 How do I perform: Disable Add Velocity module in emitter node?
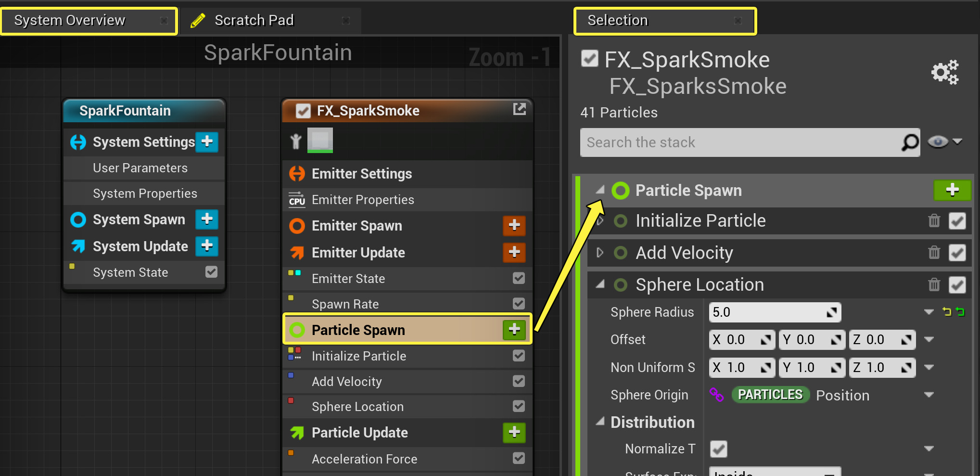click(x=519, y=381)
